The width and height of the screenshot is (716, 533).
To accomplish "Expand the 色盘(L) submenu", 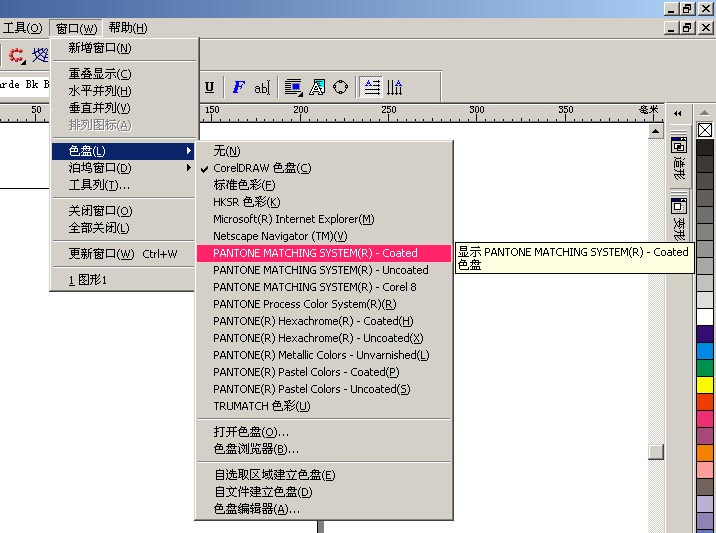I will tap(123, 151).
